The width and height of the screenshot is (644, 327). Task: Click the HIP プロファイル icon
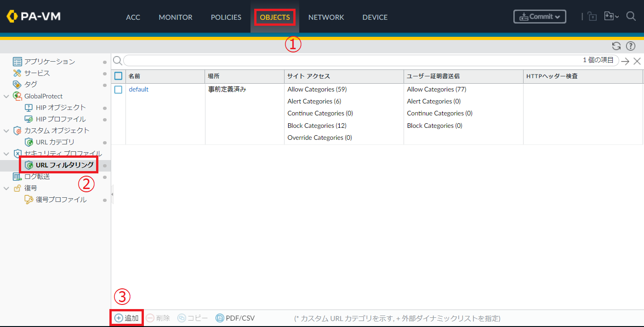pyautogui.click(x=28, y=119)
